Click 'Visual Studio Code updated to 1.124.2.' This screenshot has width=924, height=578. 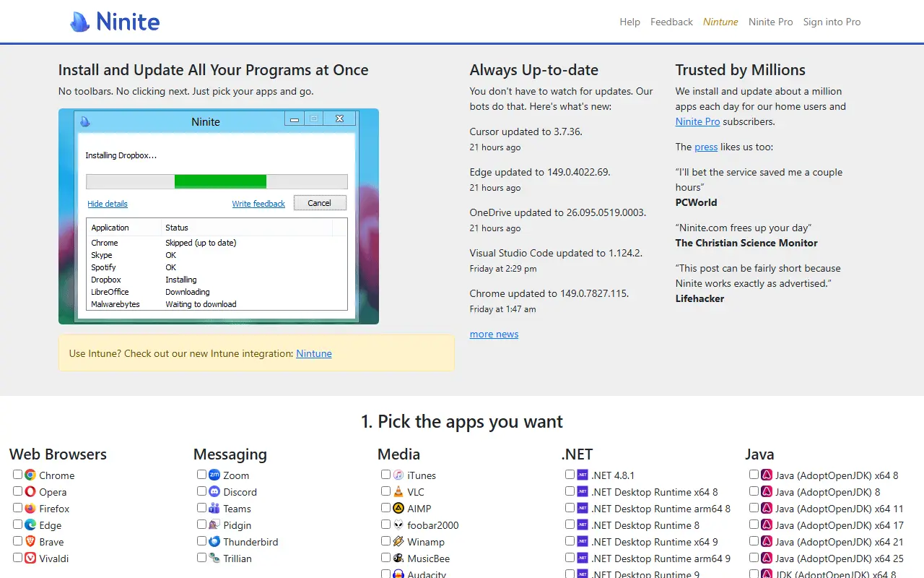click(556, 253)
